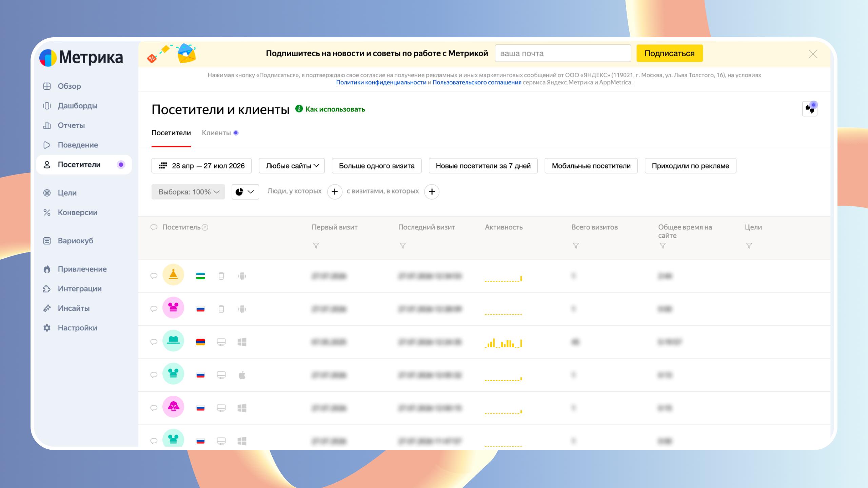Add a condition after с визитами, в которых

[432, 192]
